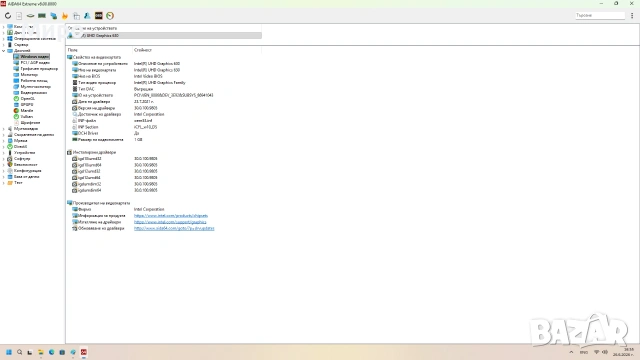Viewport: 640px width, 360px height.
Task: Open the Report page icon in toolbar
Action: coord(19,16)
